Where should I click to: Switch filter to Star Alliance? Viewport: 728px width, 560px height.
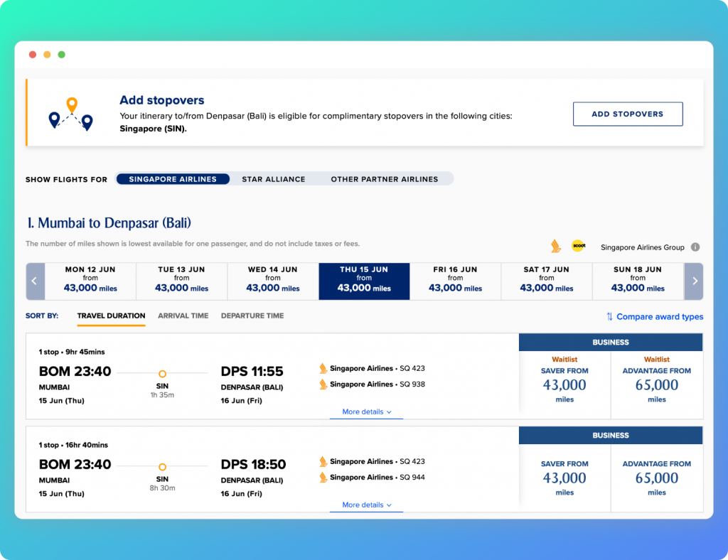click(x=274, y=179)
